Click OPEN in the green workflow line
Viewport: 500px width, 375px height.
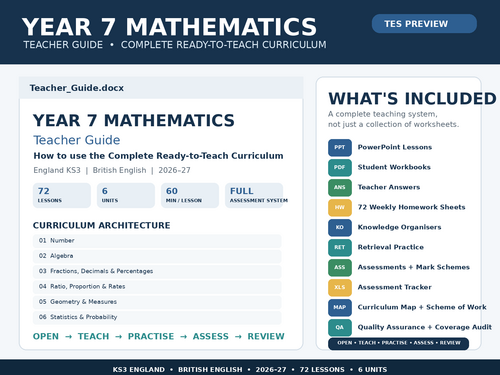pyautogui.click(x=46, y=336)
